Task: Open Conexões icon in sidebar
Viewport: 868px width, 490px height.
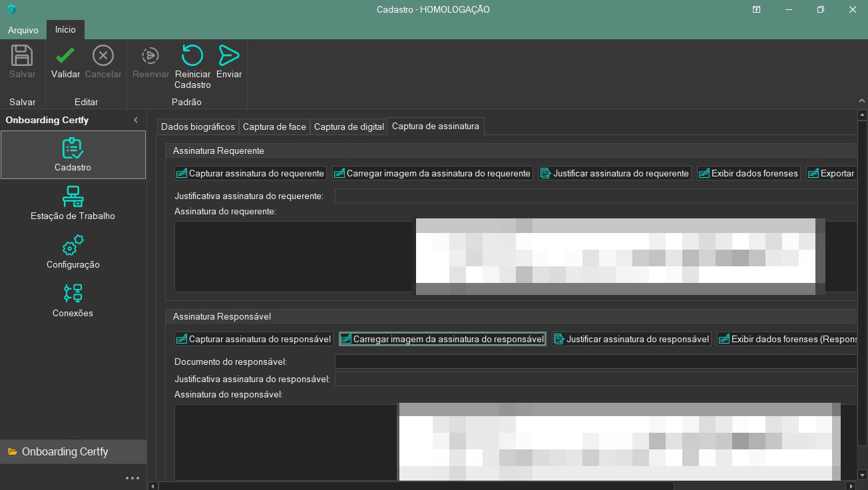Action: (73, 300)
